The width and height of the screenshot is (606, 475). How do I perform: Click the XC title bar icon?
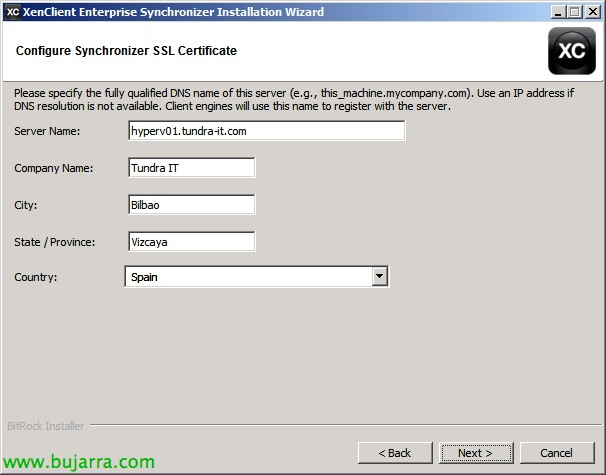pos(12,12)
